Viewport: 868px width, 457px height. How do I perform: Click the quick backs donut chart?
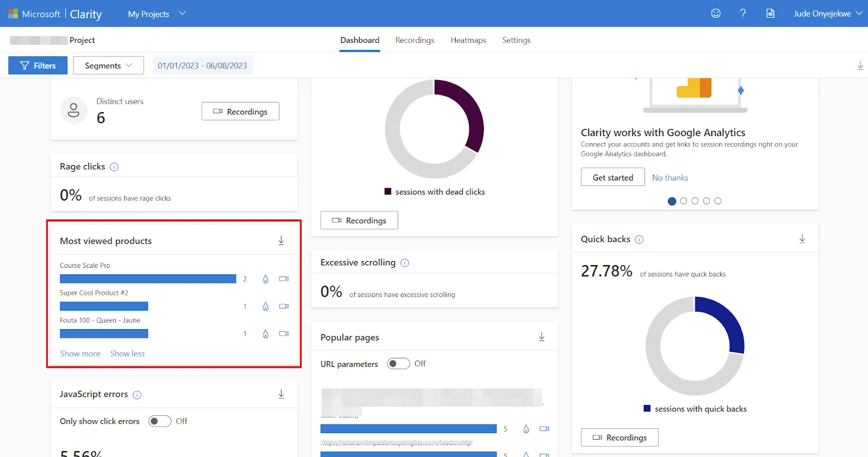695,346
